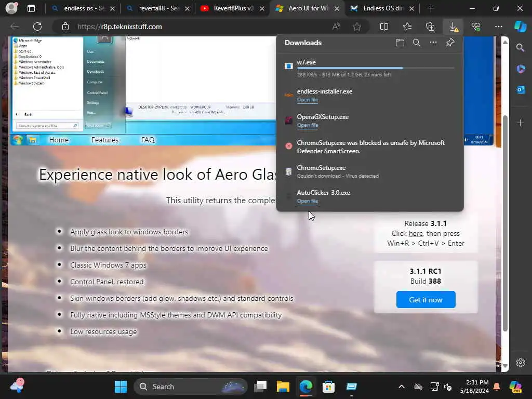The width and height of the screenshot is (532, 399).
Task: Show hidden system tray icons
Action: coord(402,387)
